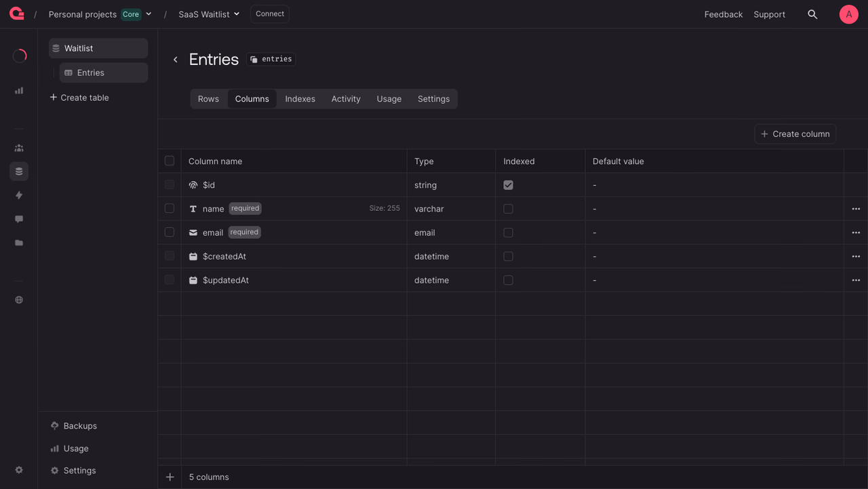Select the name column row checkbox
This screenshot has width=868, height=489.
point(170,208)
